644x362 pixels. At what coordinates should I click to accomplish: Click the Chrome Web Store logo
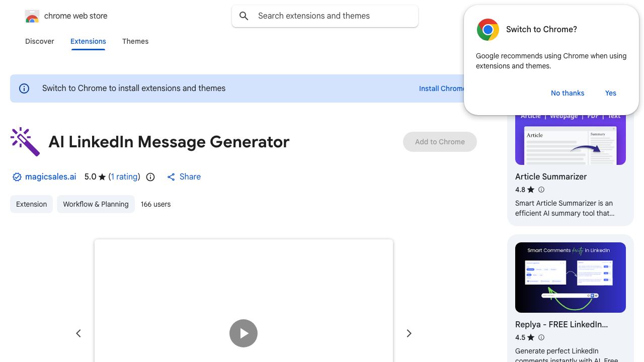point(32,16)
